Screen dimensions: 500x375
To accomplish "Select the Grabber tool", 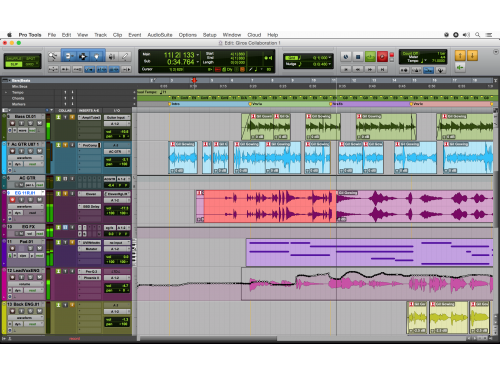I will [97, 56].
